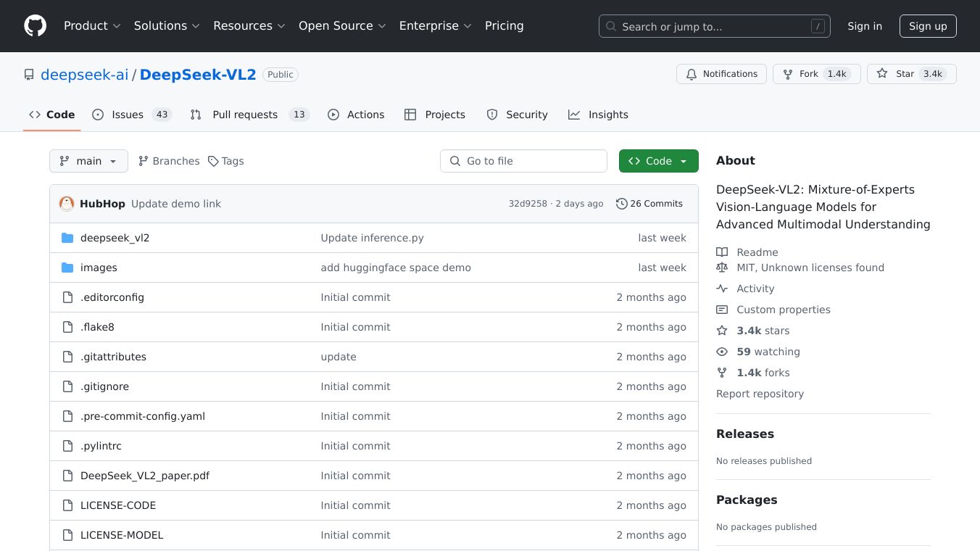The image size is (980, 551).
Task: Fork the repository via fork icon
Action: coord(788,74)
